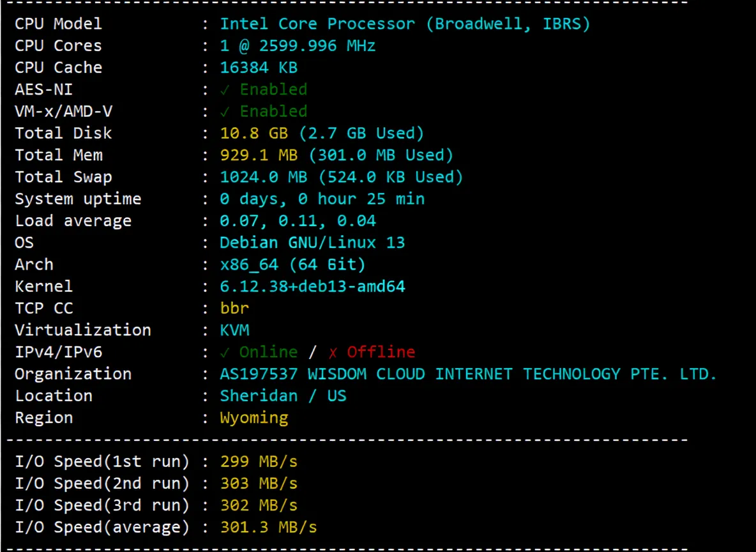Click the Kernel version 6.12.38+deb13-amd64
Viewport: 756px width, 552px height.
[312, 286]
